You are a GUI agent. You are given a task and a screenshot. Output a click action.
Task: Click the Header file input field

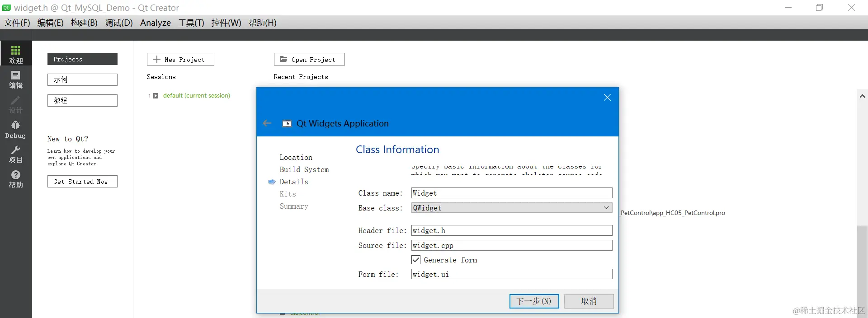(512, 230)
